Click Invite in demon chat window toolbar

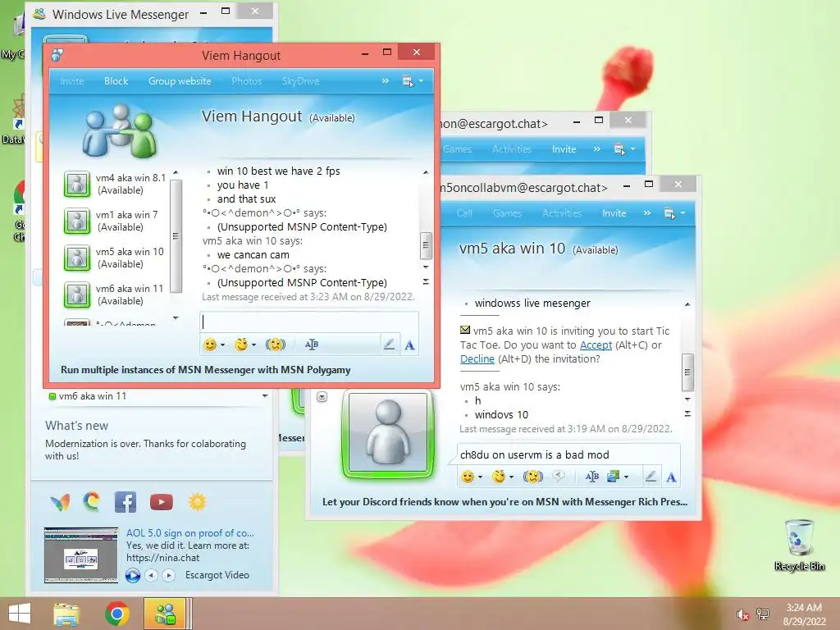point(564,149)
